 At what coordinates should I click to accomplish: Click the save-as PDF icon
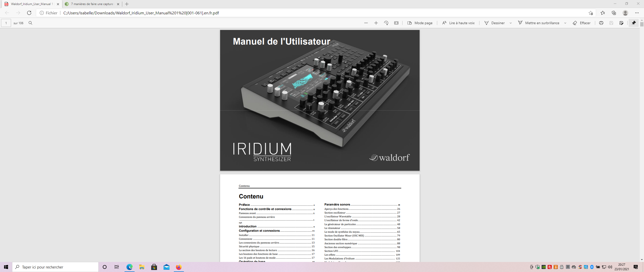point(621,23)
